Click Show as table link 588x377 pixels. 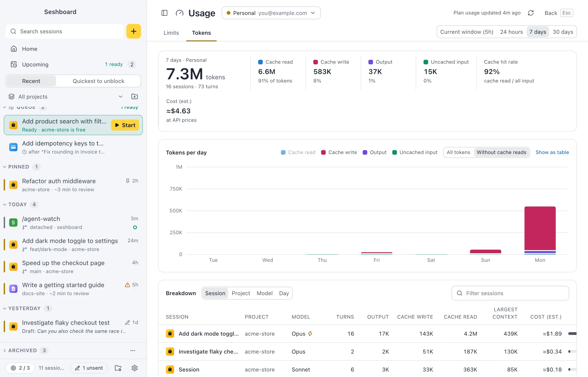pyautogui.click(x=552, y=152)
